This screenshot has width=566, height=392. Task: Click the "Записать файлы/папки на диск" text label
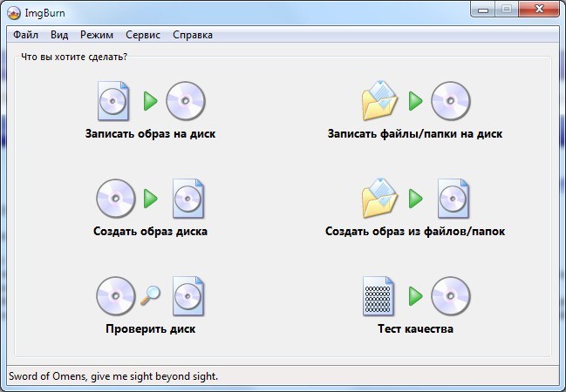[415, 134]
